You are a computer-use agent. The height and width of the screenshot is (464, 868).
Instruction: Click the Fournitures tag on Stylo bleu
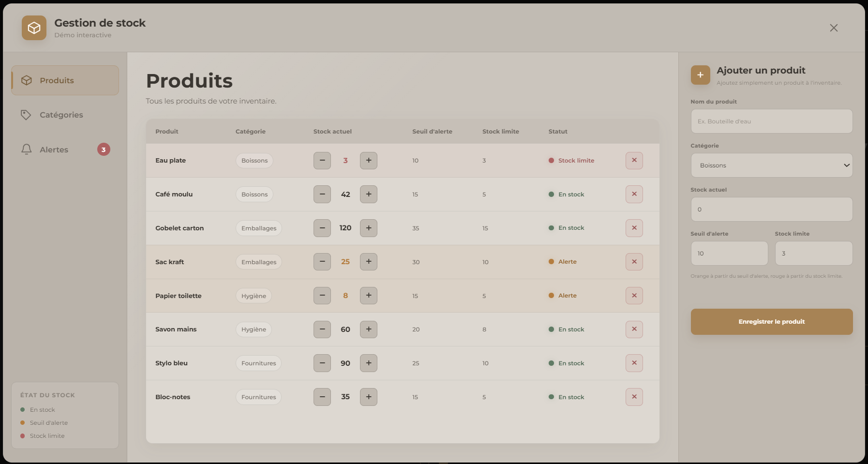pos(258,363)
